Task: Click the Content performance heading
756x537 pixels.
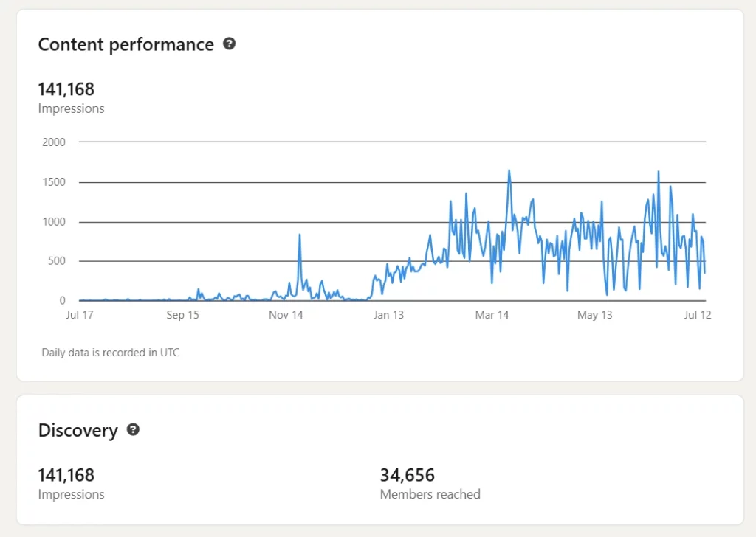Action: click(126, 44)
